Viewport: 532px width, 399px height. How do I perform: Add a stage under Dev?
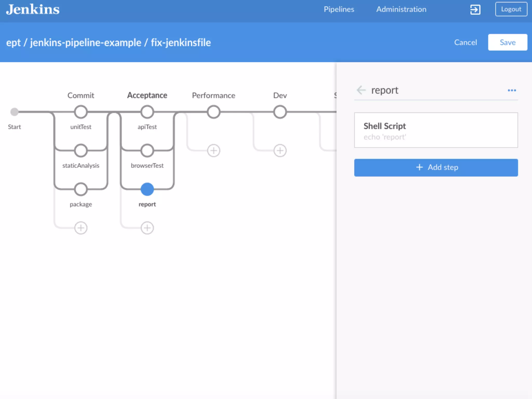tap(280, 151)
